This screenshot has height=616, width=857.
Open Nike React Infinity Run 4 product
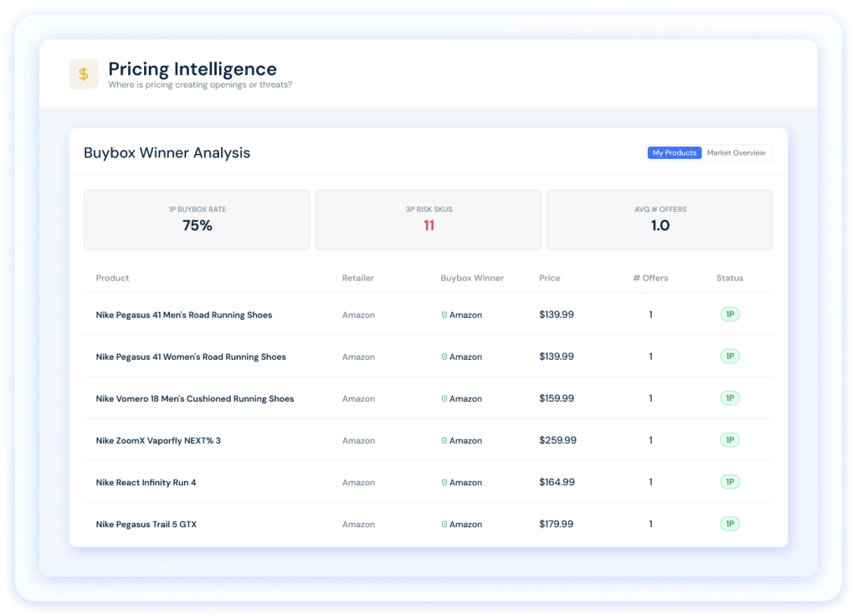[x=146, y=483]
